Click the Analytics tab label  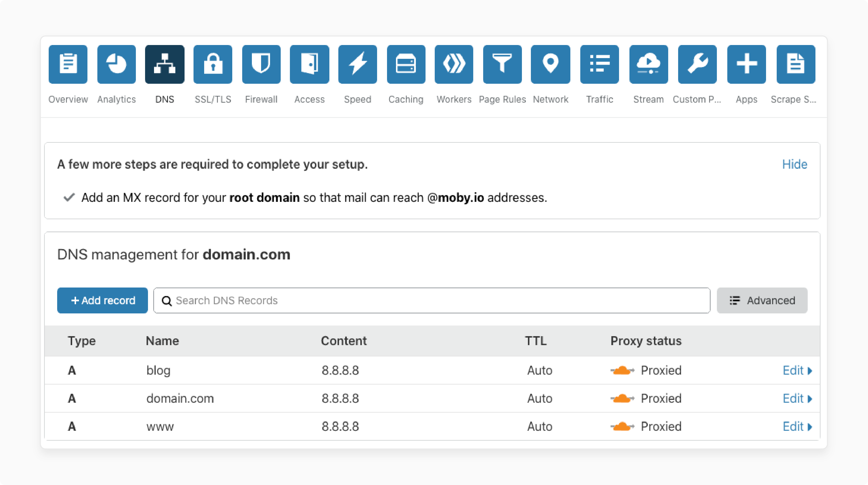pos(116,99)
